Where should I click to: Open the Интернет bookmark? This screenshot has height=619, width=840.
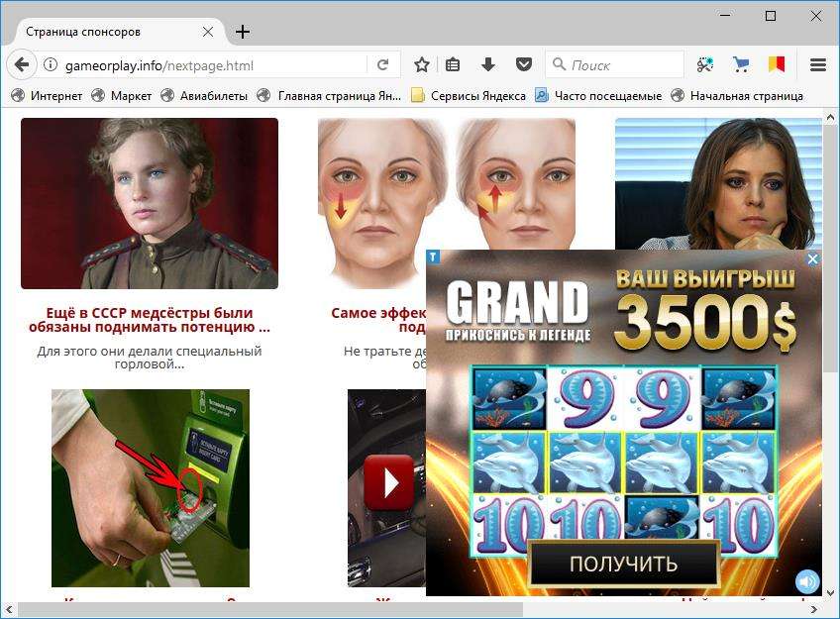point(47,96)
